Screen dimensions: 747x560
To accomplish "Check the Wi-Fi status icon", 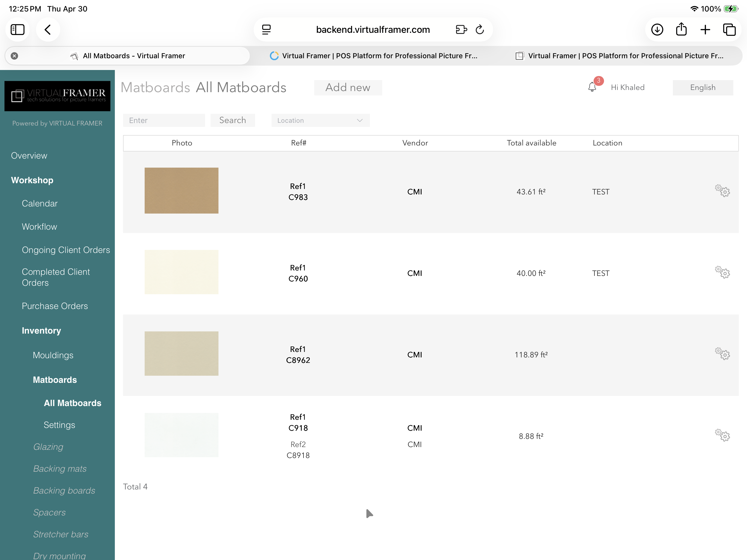I will point(694,9).
